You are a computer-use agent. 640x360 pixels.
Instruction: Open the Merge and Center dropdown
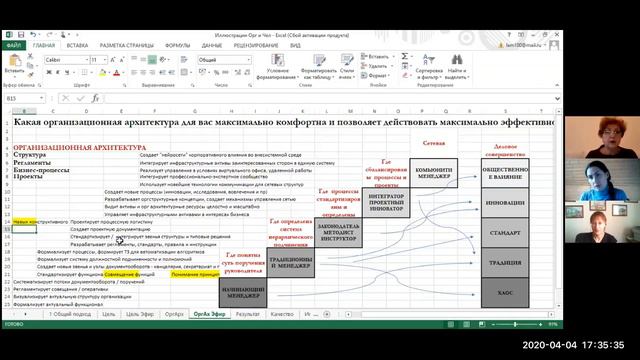192,73
